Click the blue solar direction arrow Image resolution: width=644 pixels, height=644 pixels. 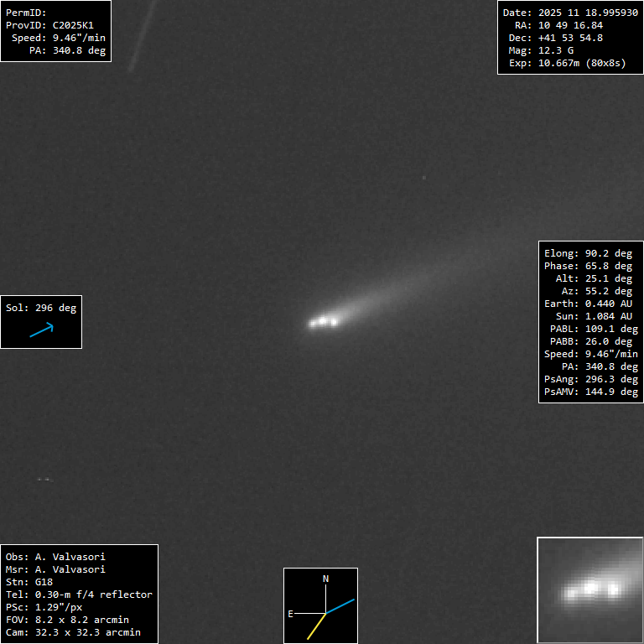point(41,330)
